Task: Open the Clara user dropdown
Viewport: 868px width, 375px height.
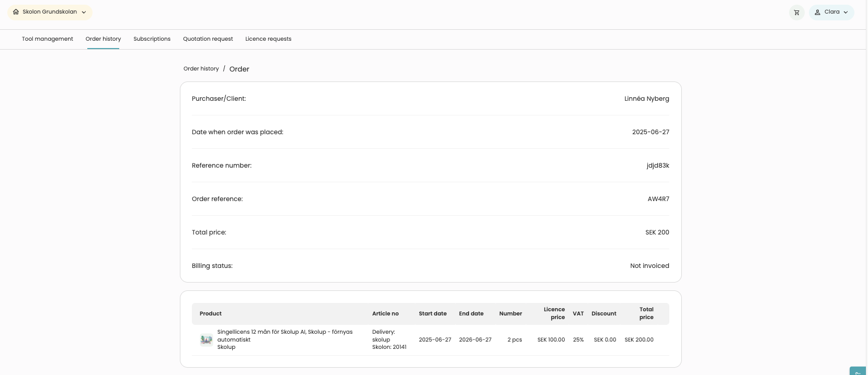Action: (831, 13)
